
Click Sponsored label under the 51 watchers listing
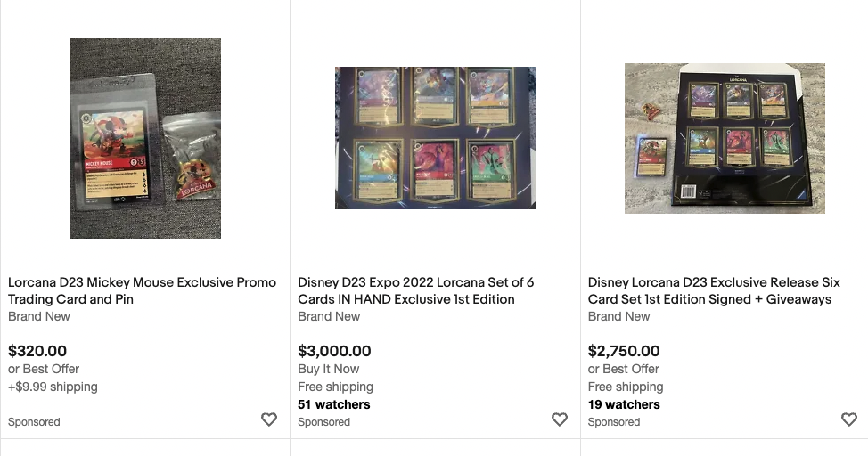323,422
